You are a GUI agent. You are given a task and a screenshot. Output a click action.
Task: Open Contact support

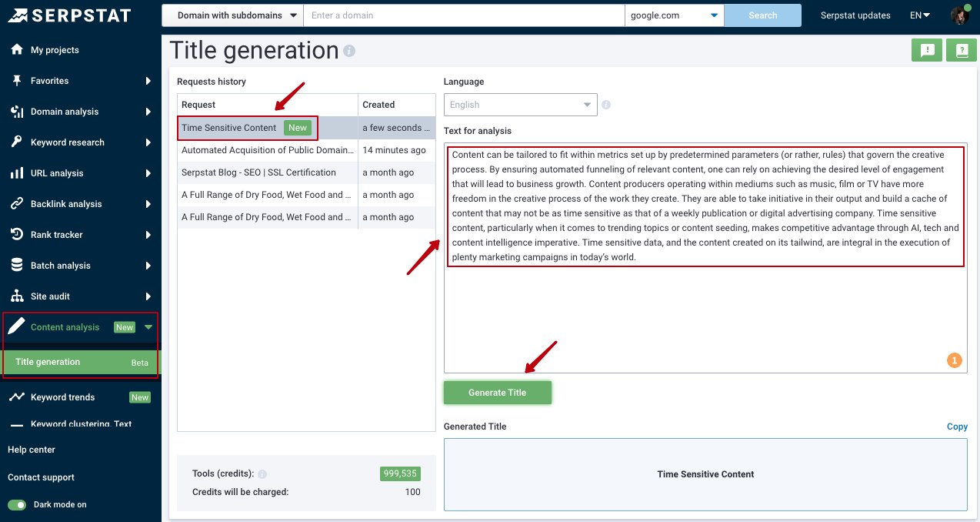42,477
